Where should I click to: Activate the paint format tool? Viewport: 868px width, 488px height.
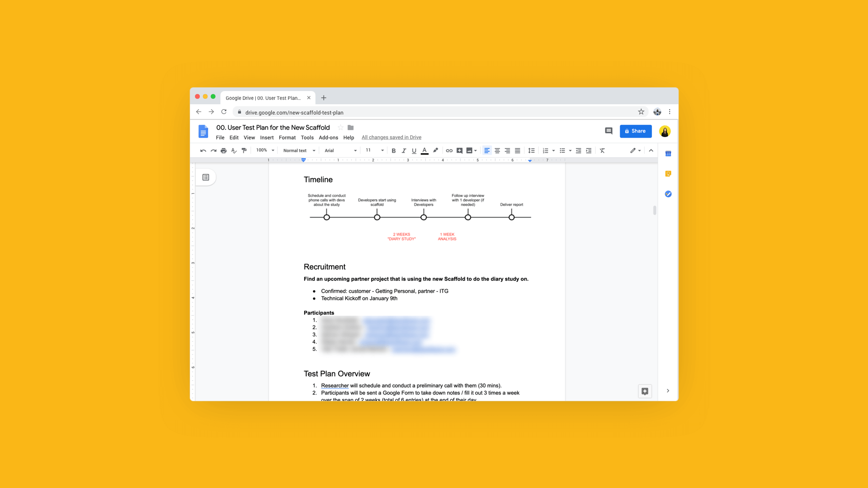244,151
